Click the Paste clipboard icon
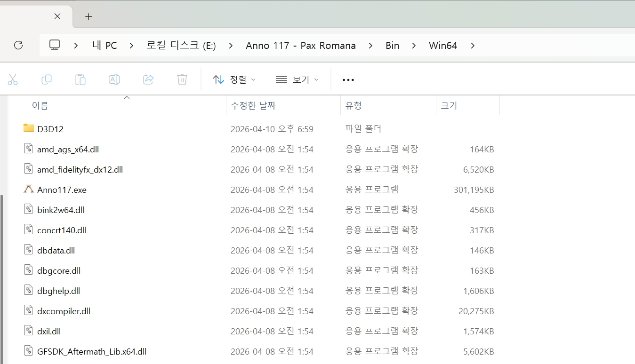The width and height of the screenshot is (635, 364). click(80, 80)
